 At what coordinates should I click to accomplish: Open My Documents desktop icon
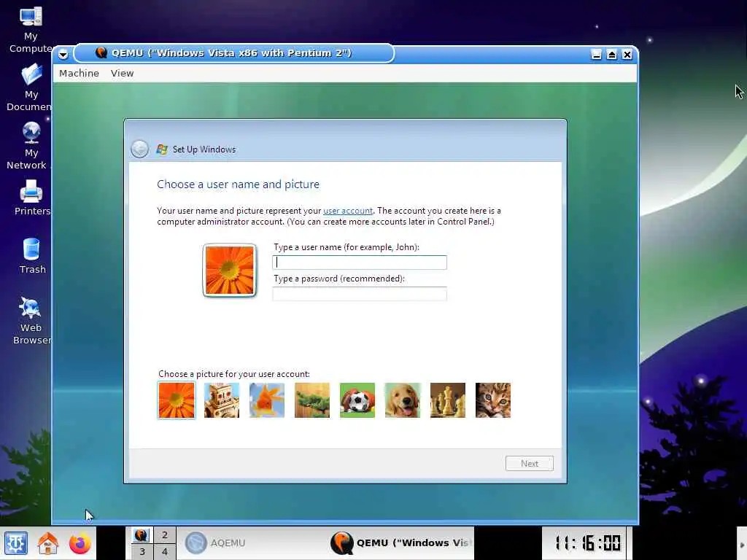[x=31, y=88]
